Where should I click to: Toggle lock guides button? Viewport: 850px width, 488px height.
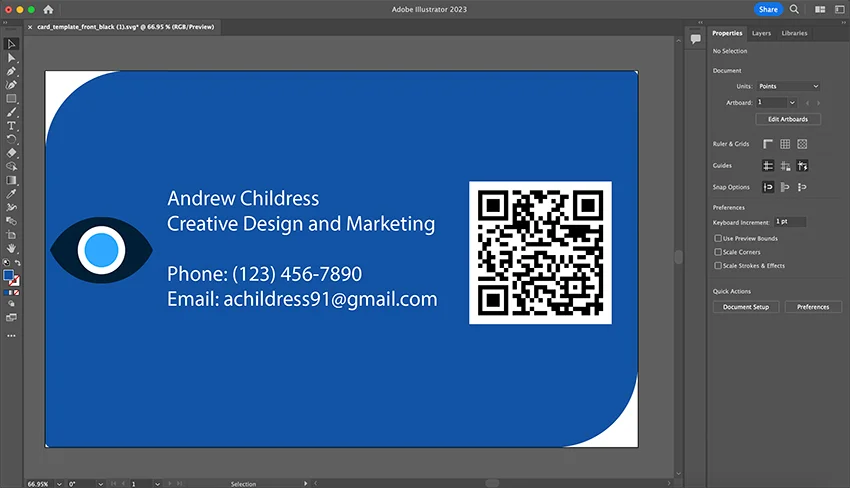pos(785,165)
